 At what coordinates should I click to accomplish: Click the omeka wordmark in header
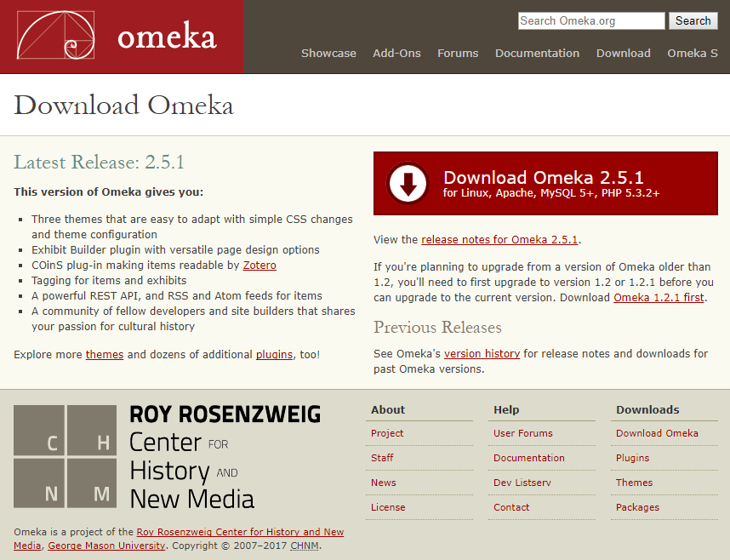click(167, 37)
